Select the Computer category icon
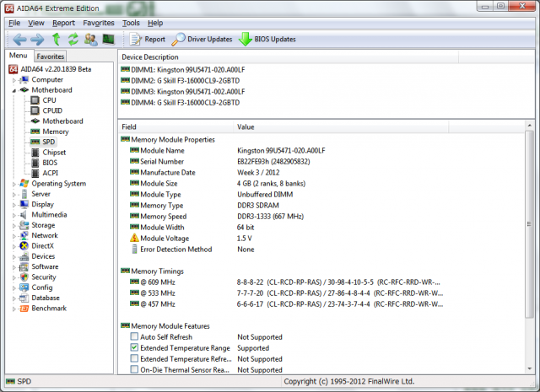 coord(24,80)
